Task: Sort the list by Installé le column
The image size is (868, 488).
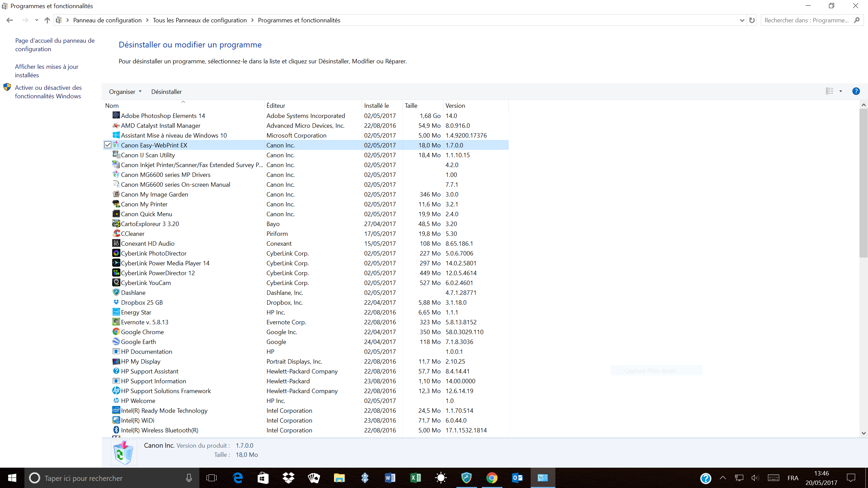Action: (x=382, y=105)
